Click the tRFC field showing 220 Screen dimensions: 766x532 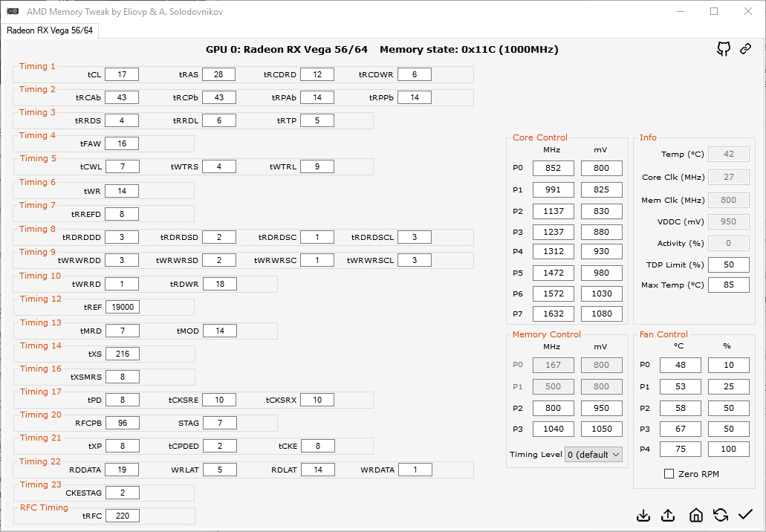click(x=123, y=516)
